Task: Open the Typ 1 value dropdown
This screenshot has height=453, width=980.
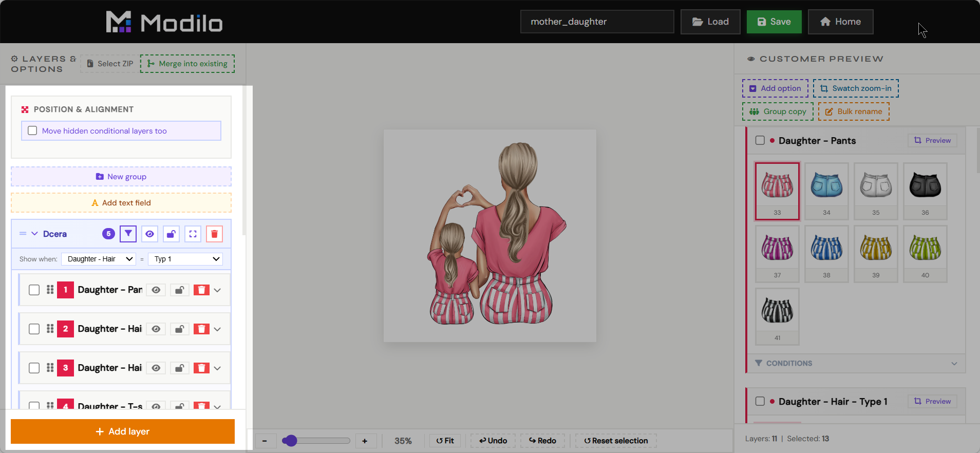Action: pyautogui.click(x=185, y=259)
